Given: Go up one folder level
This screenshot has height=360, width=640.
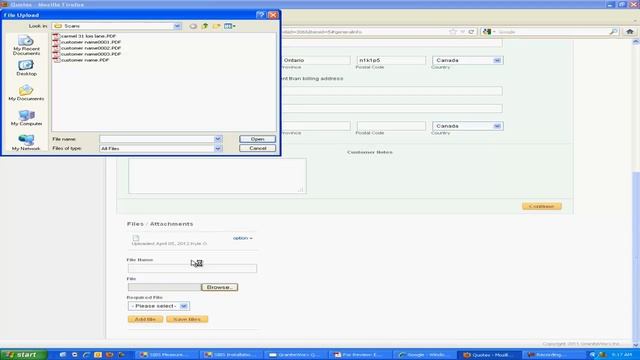Looking at the screenshot, I should pos(205,26).
